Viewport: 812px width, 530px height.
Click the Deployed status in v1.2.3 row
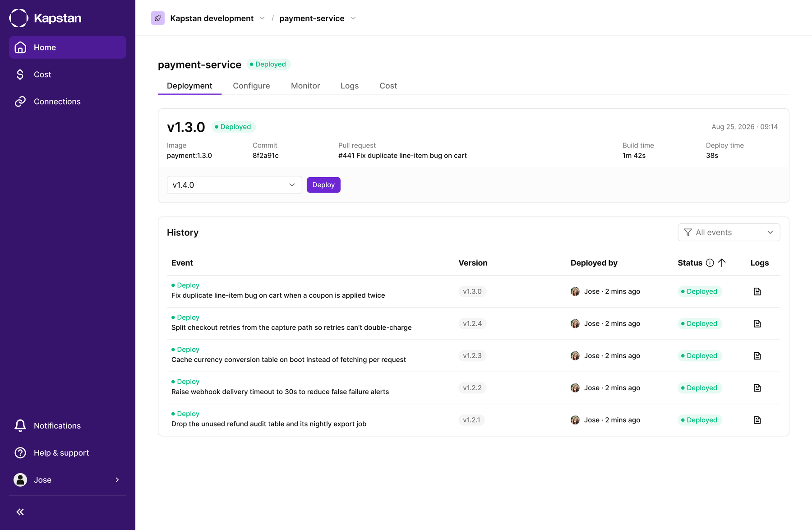coord(700,356)
